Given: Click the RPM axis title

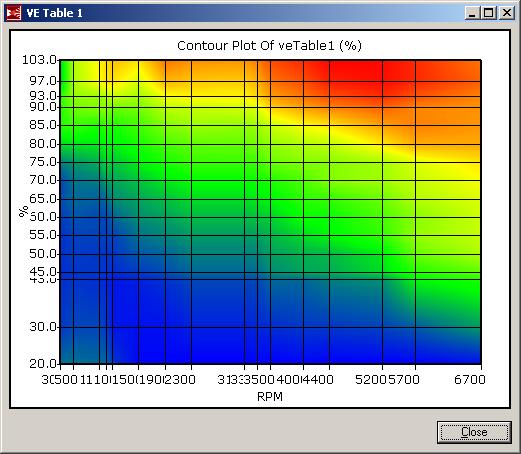Looking at the screenshot, I should click(x=270, y=397).
